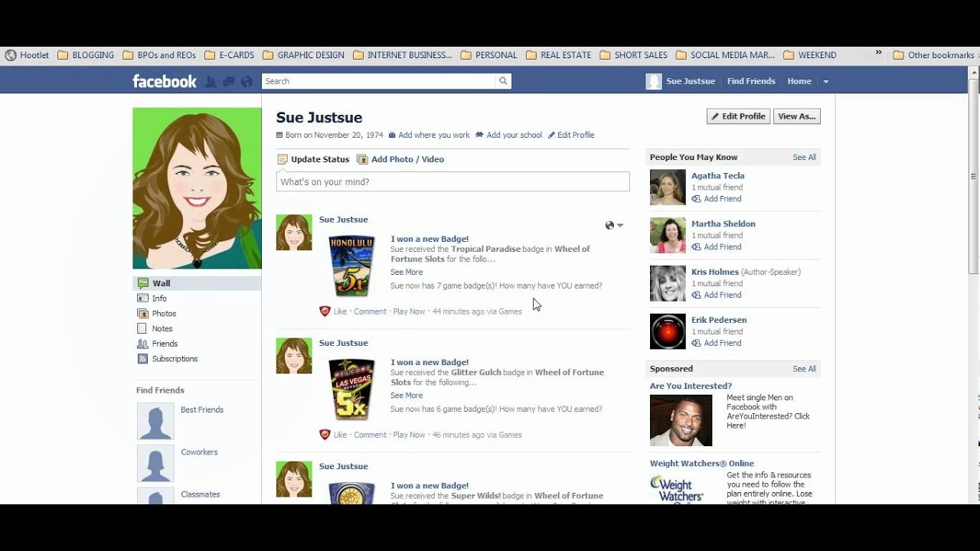This screenshot has height=551, width=980.
Task: Click the Las Vegas 5x badge image
Action: point(351,389)
